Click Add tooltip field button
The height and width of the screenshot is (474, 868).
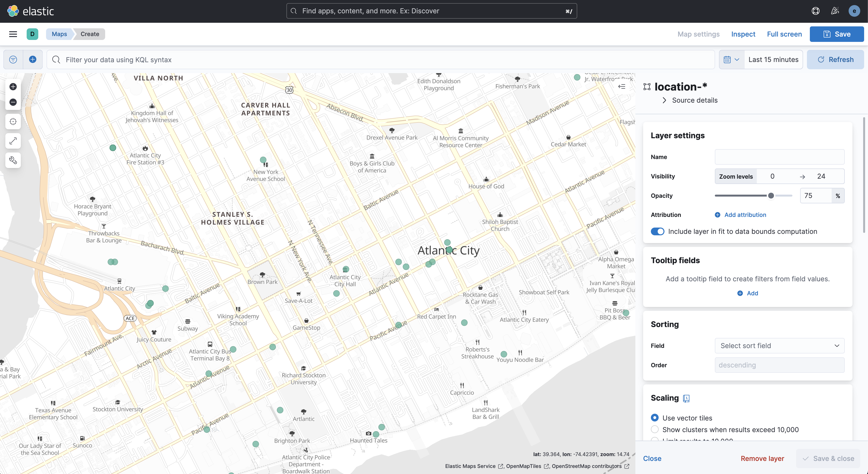747,293
